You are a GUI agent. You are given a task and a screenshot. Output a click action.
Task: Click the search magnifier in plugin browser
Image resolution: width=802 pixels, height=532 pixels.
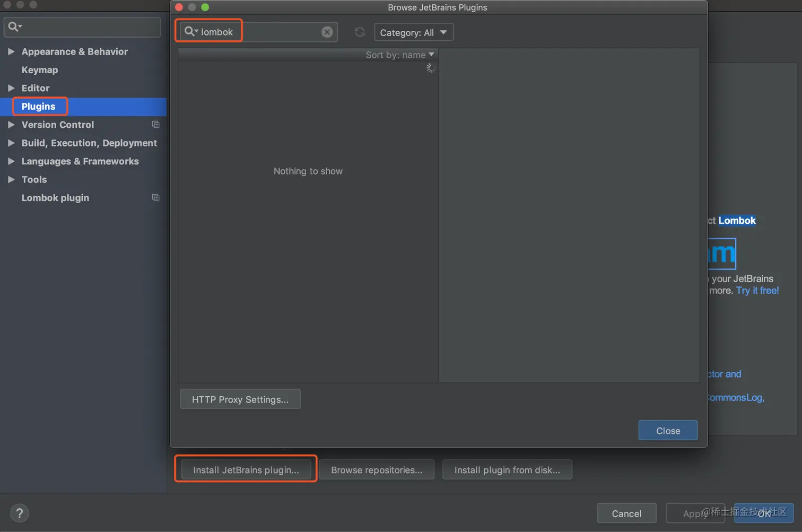(x=190, y=32)
